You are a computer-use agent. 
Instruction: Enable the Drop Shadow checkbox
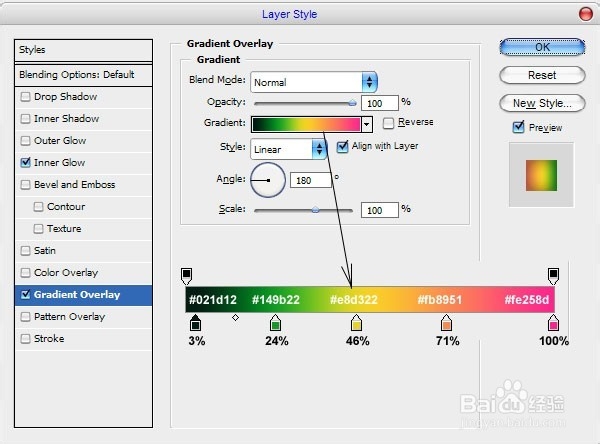pyautogui.click(x=25, y=97)
